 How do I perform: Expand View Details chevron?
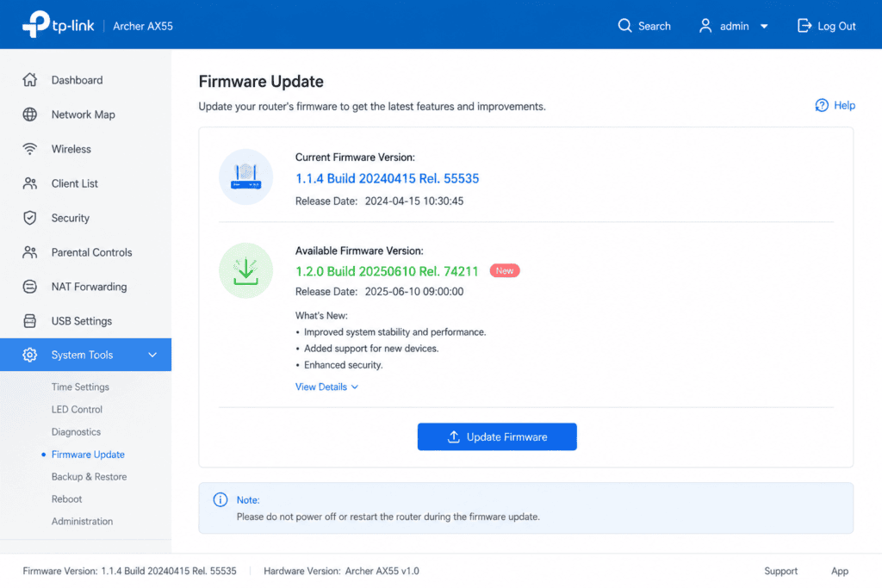pyautogui.click(x=355, y=387)
